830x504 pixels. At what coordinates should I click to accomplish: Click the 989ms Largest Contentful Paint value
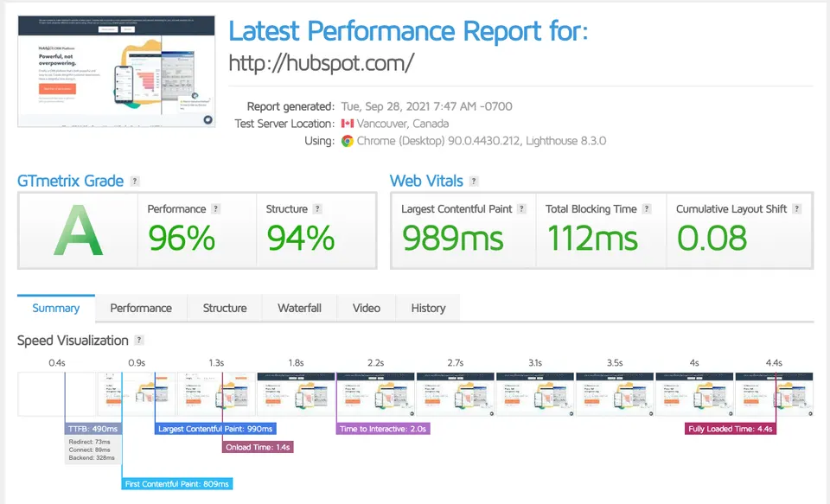point(453,238)
